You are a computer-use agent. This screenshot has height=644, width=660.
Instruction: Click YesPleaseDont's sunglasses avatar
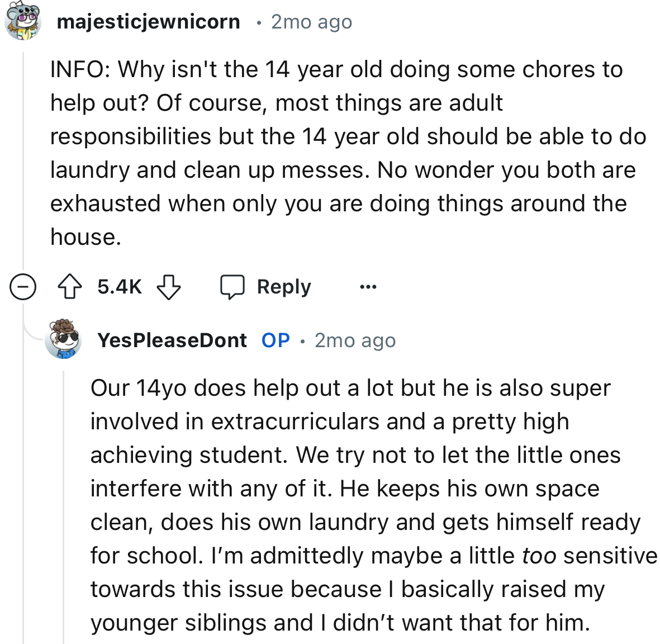64,340
